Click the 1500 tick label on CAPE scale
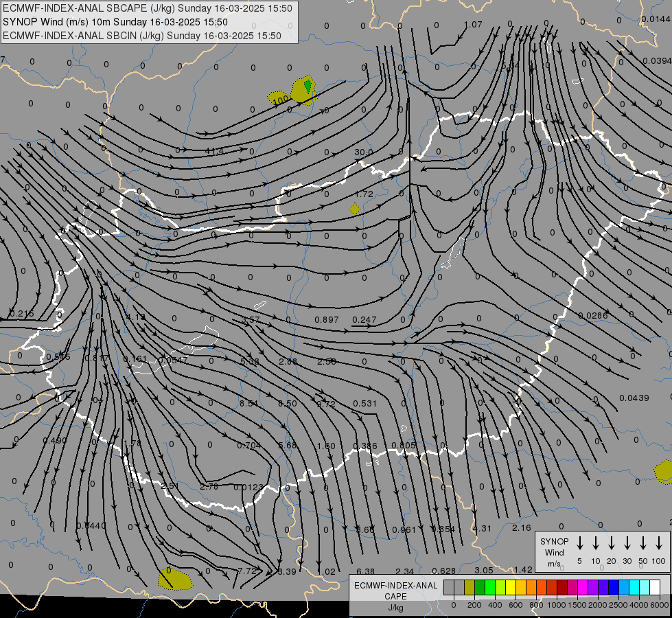 coord(577,605)
